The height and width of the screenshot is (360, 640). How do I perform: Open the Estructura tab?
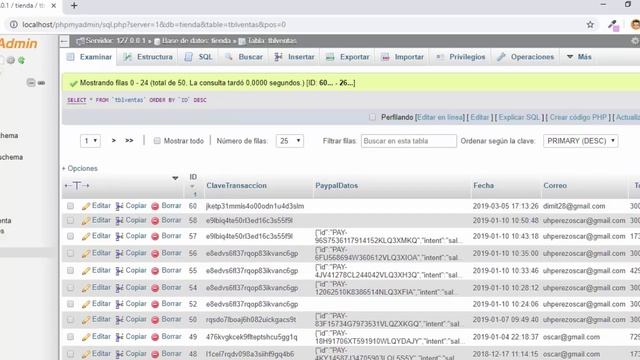(x=149, y=57)
